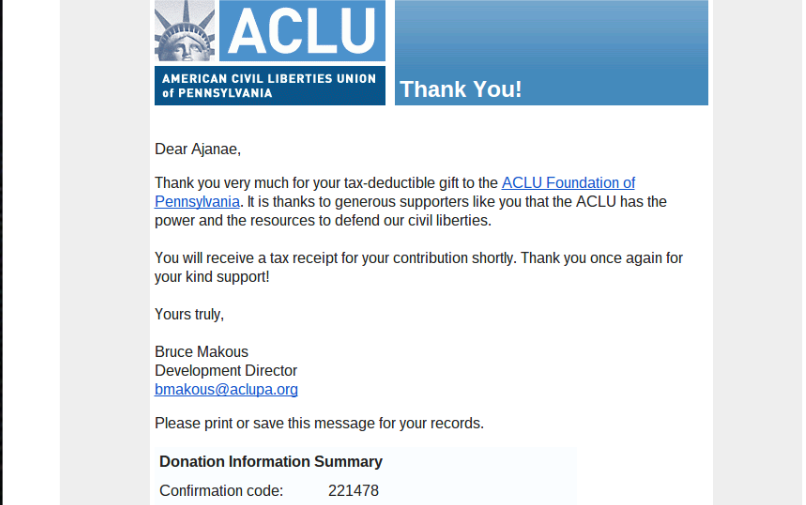Click the "Dear Ajanae," greeting line
Image resolution: width=806 pixels, height=505 pixels.
click(198, 149)
